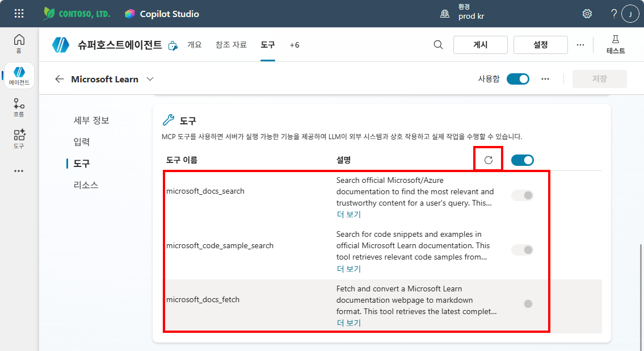Click the microsoft_code_sample_search tool name

220,245
